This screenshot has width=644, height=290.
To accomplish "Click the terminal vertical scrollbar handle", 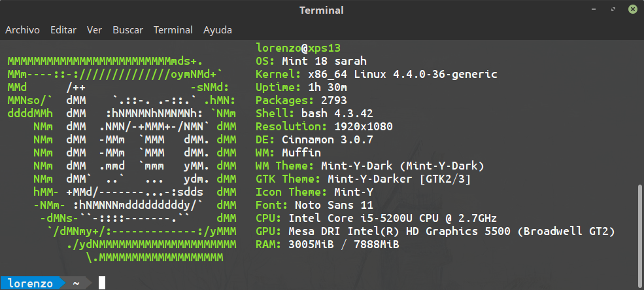I will pos(641,236).
